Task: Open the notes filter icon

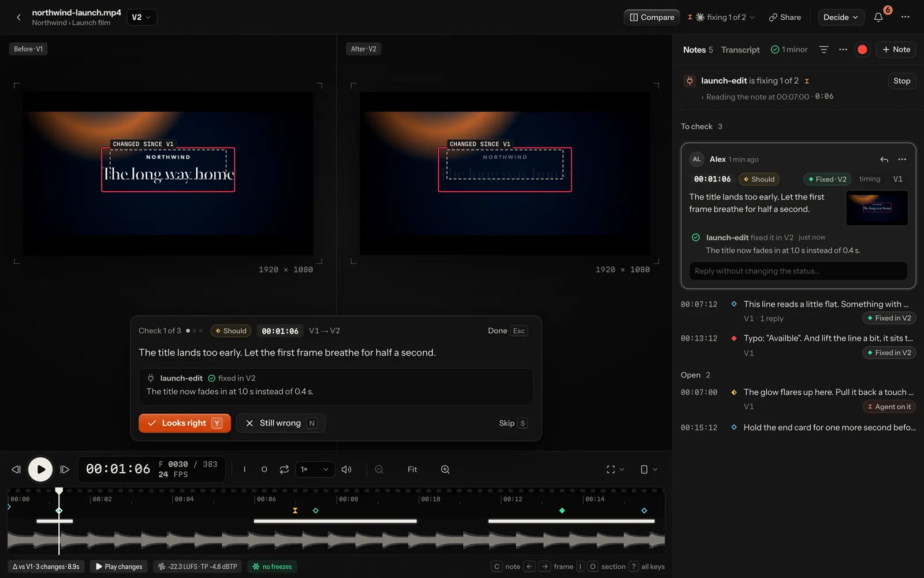Action: coord(824,50)
